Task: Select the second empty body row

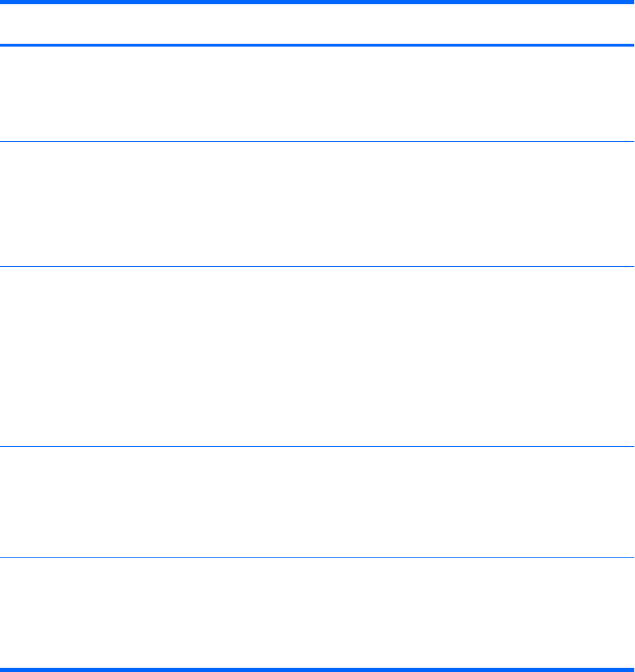Action: (x=317, y=204)
